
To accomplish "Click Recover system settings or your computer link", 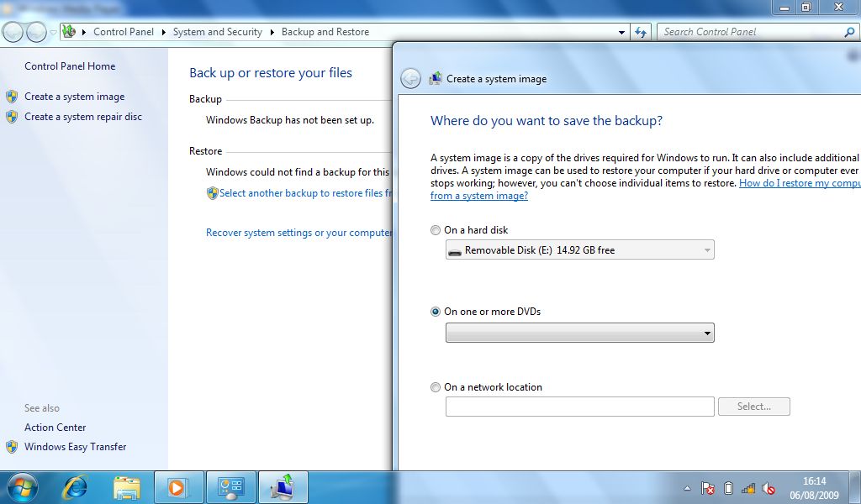I will point(299,233).
